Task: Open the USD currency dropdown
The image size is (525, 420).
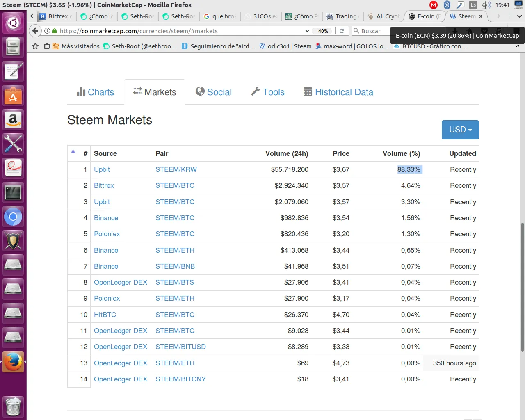Action: tap(460, 130)
